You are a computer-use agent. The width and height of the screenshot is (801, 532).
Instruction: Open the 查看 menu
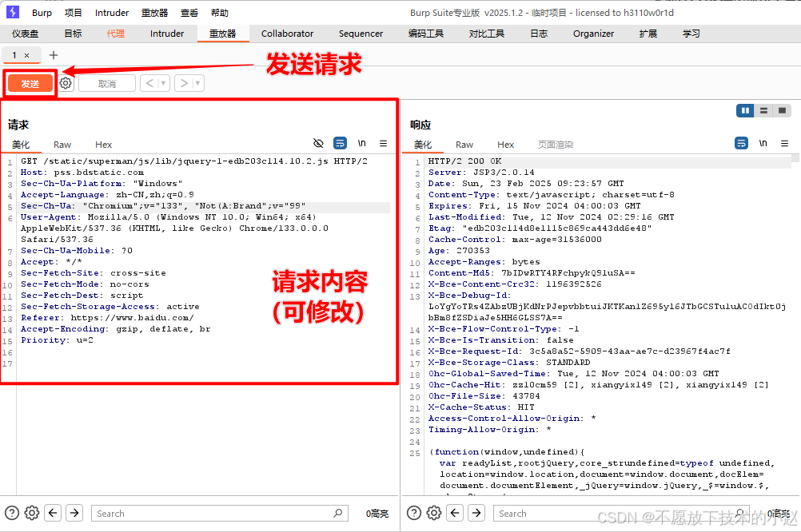(x=189, y=13)
